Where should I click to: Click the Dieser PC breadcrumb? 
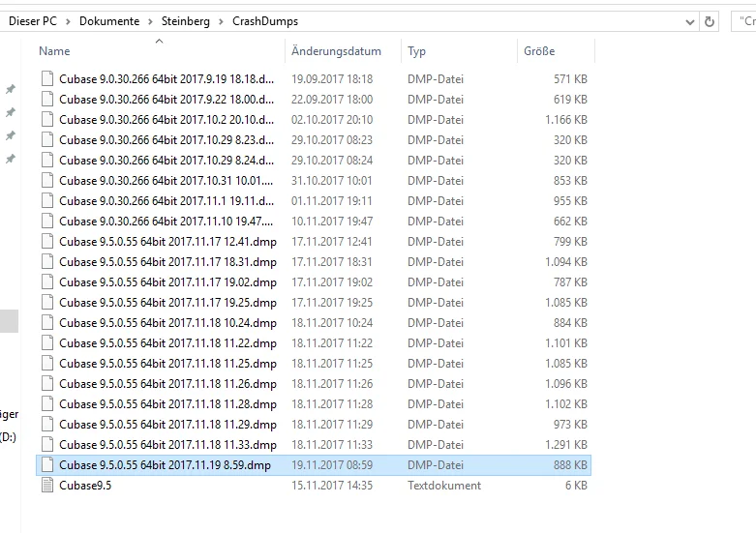(x=33, y=21)
